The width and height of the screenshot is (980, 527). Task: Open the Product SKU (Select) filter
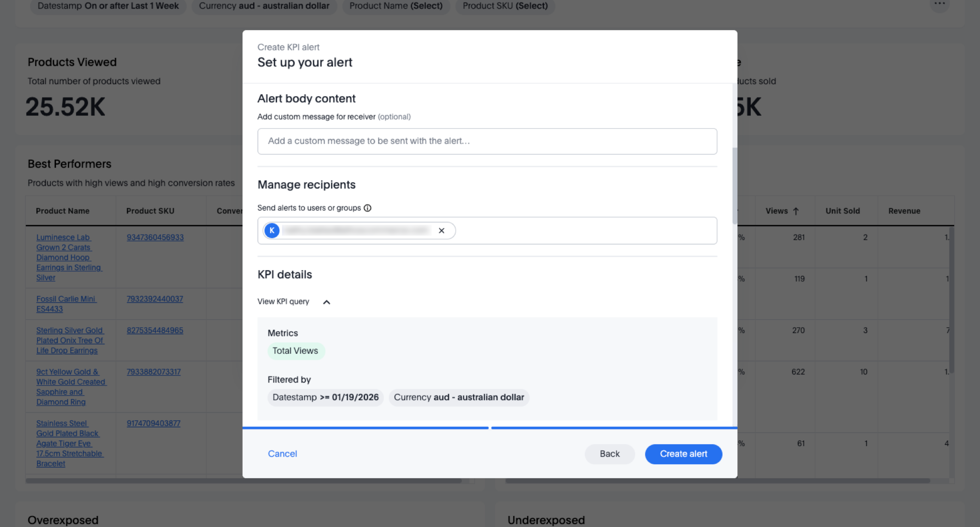(505, 6)
